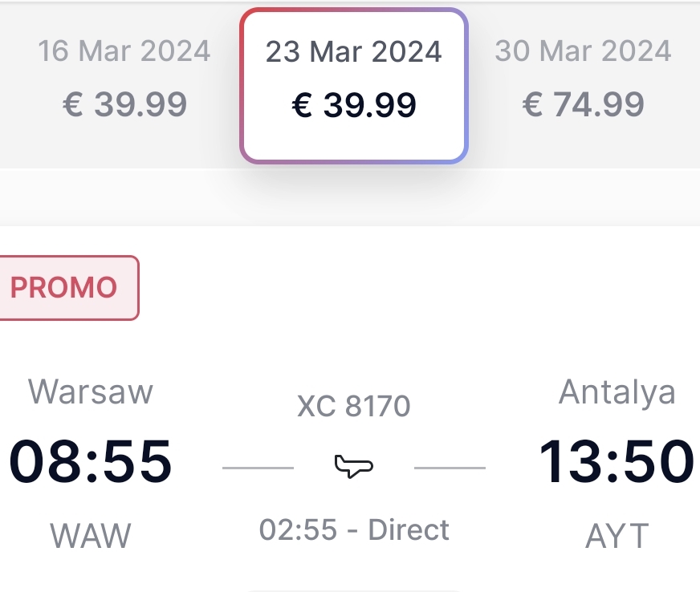
Task: Click the 08:55 departure time
Action: (x=90, y=461)
